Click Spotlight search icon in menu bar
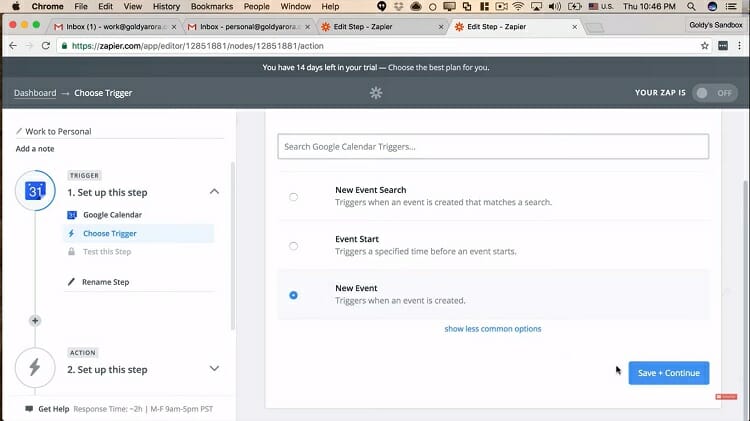750x421 pixels. click(x=691, y=7)
